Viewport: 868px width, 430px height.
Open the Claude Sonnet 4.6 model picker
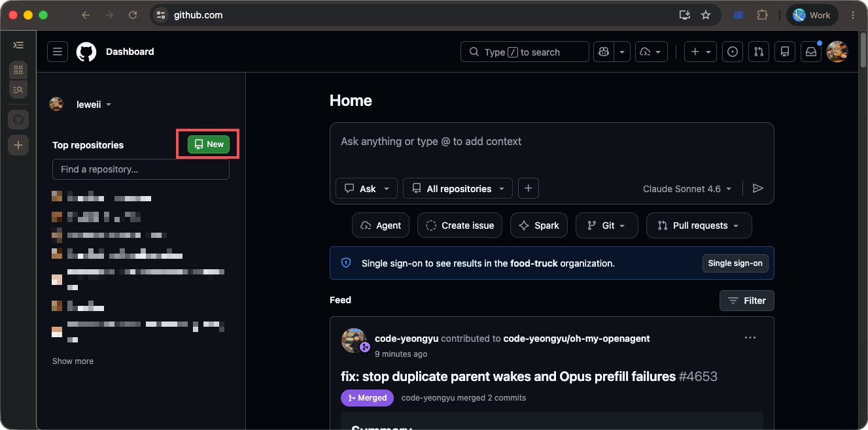click(687, 189)
